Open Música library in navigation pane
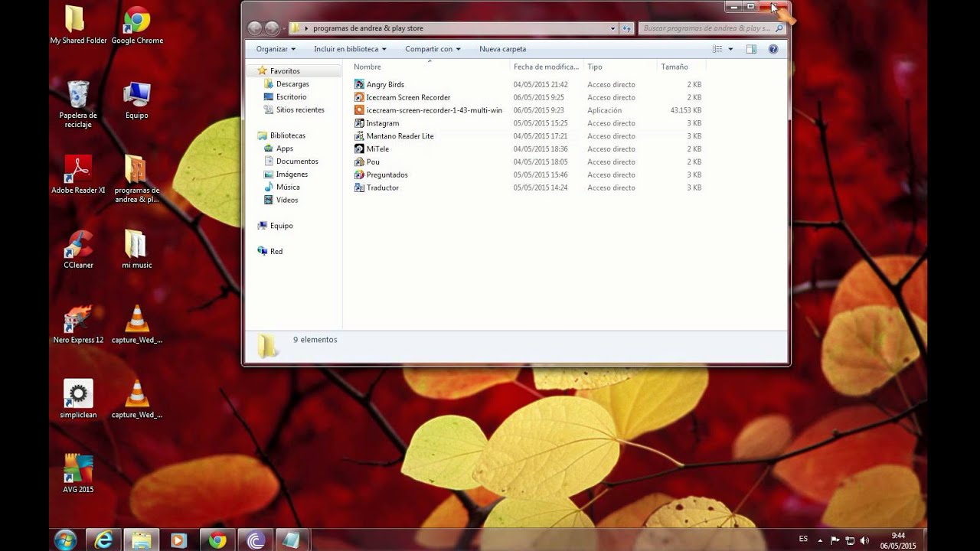 (288, 187)
